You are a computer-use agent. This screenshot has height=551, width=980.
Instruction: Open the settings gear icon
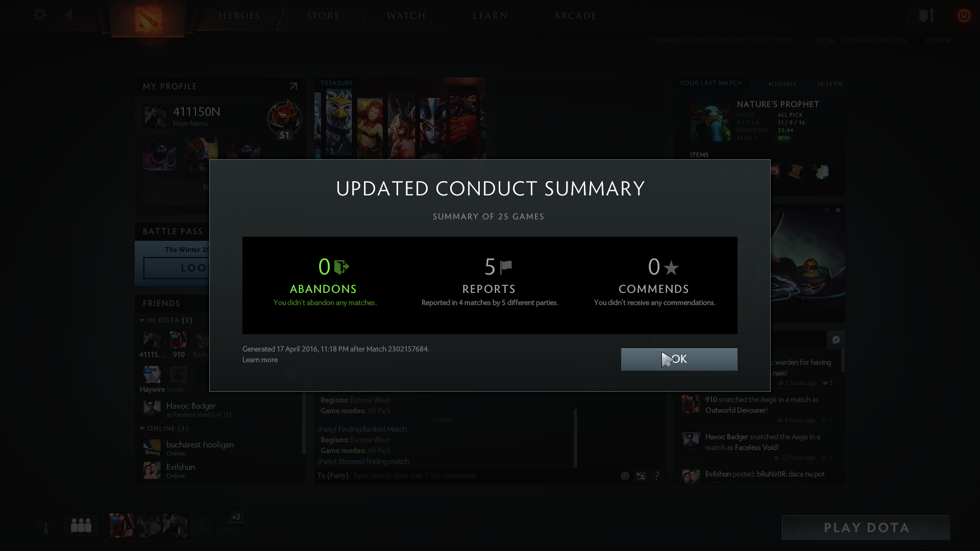(40, 15)
